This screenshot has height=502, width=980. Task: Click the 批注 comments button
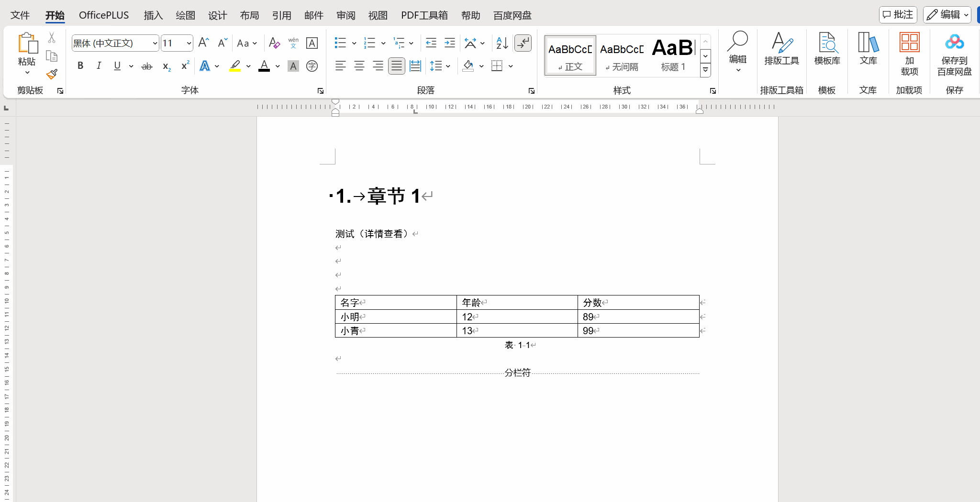coord(898,15)
